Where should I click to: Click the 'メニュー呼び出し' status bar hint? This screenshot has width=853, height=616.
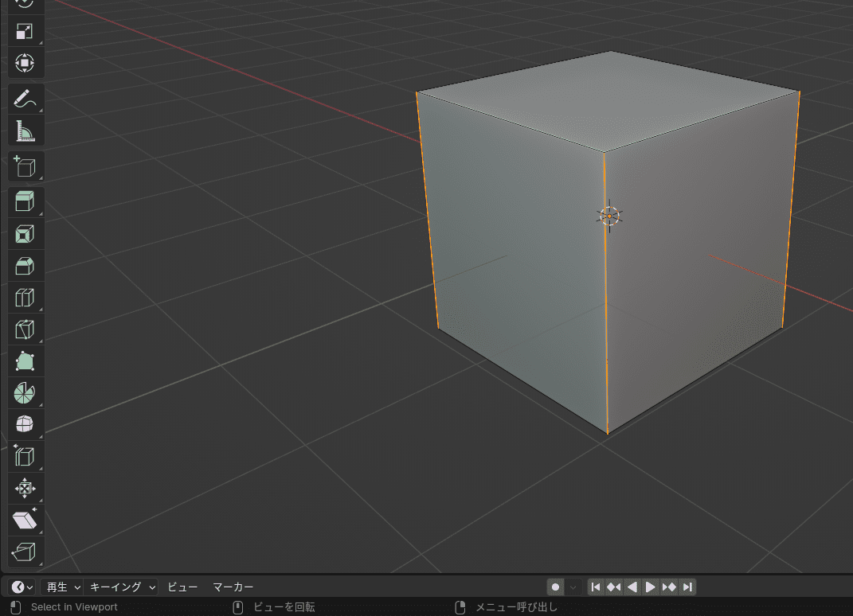(x=516, y=606)
